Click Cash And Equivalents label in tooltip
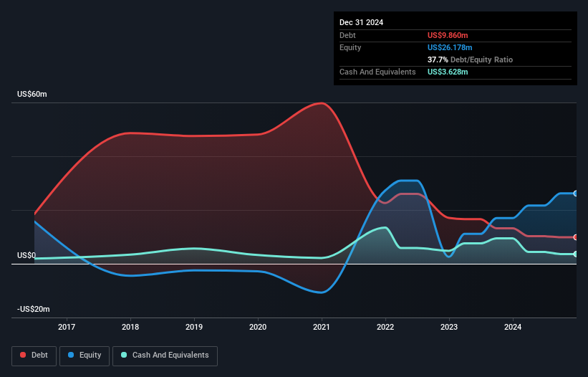The height and width of the screenshot is (377, 588). pos(377,72)
